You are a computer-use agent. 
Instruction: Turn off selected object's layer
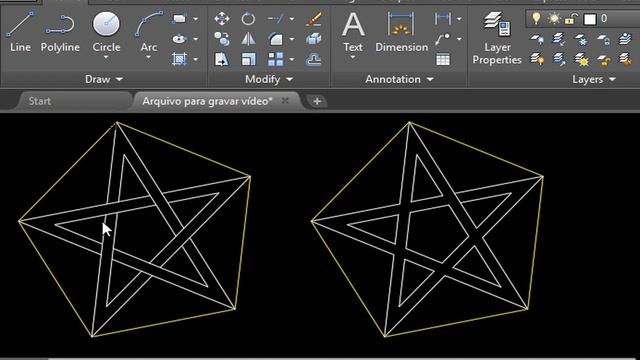tap(537, 39)
